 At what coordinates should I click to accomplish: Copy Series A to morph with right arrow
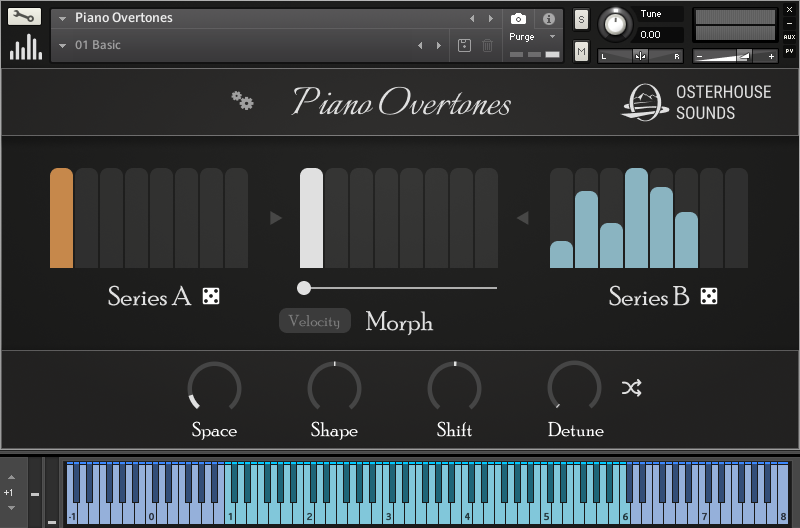276,218
